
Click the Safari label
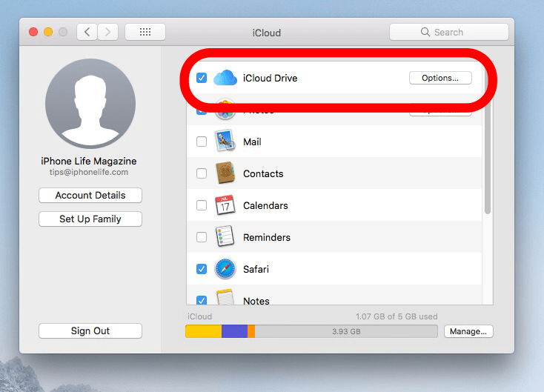256,269
